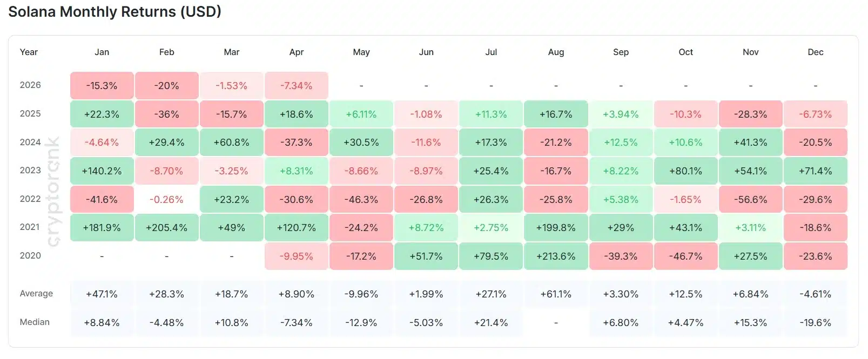The width and height of the screenshot is (868, 359).
Task: Click the cryptorank watermark logo
Action: click(53, 192)
